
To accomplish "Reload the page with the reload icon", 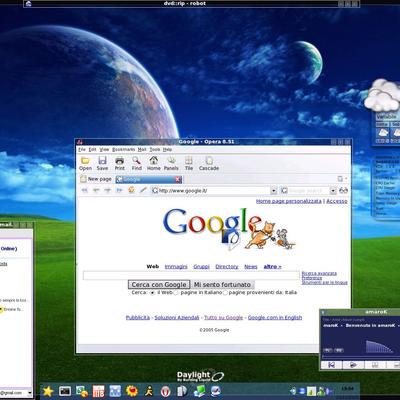I will coord(131,190).
